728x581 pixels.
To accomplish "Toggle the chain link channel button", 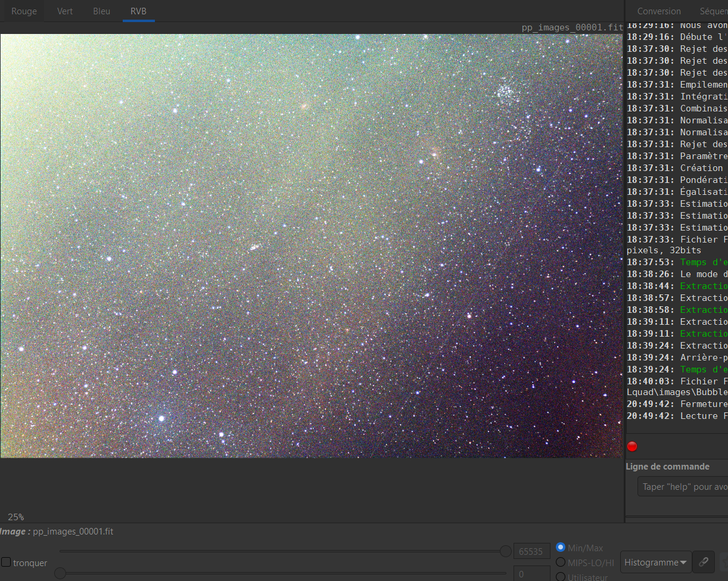I will pos(704,561).
